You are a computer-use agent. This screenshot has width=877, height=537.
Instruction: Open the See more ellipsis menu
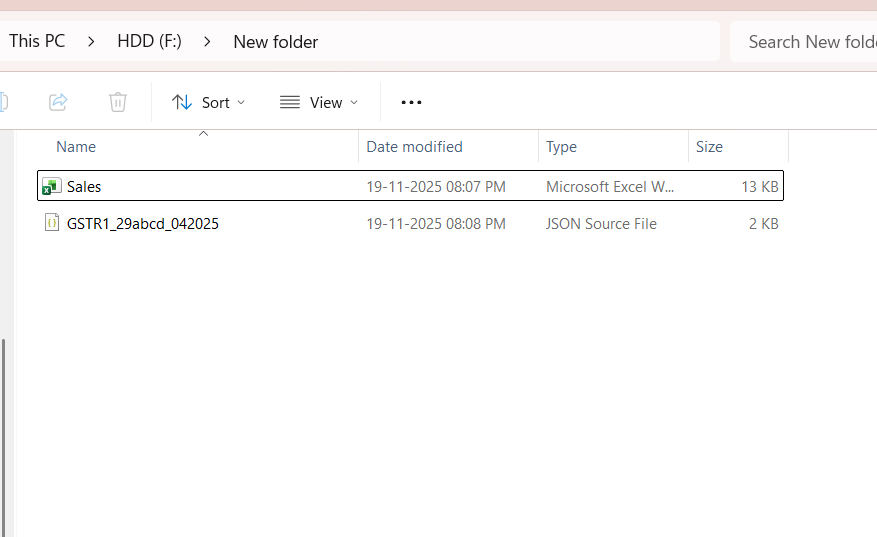click(411, 102)
